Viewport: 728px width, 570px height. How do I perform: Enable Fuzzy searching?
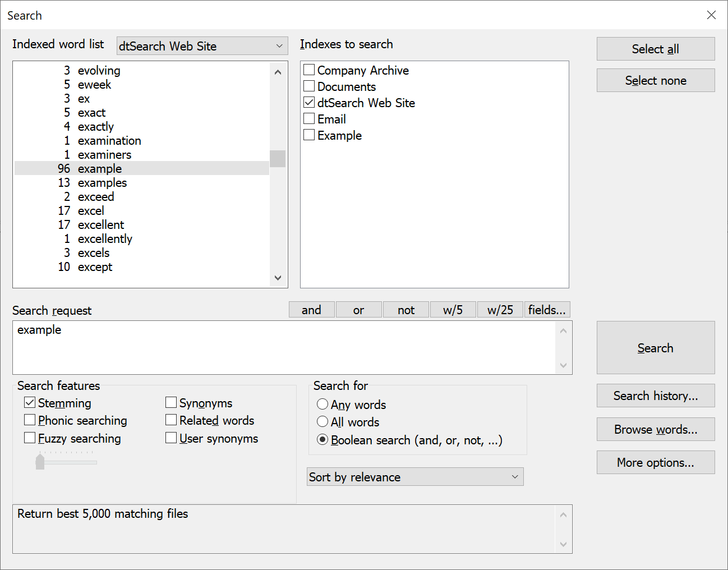tap(30, 438)
